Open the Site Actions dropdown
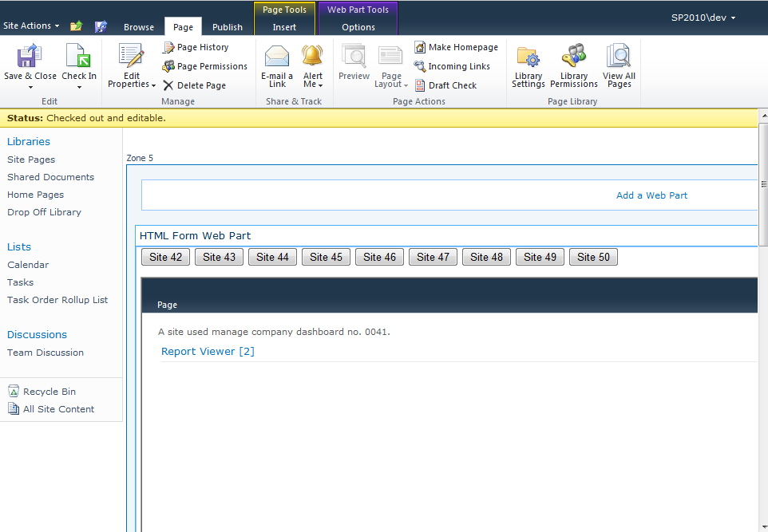 click(31, 26)
